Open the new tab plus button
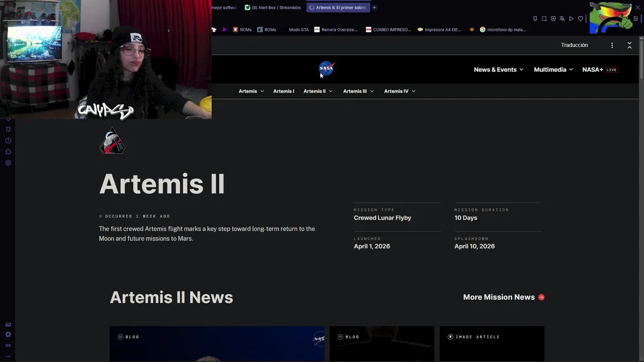The width and height of the screenshot is (644, 362). coord(374,8)
